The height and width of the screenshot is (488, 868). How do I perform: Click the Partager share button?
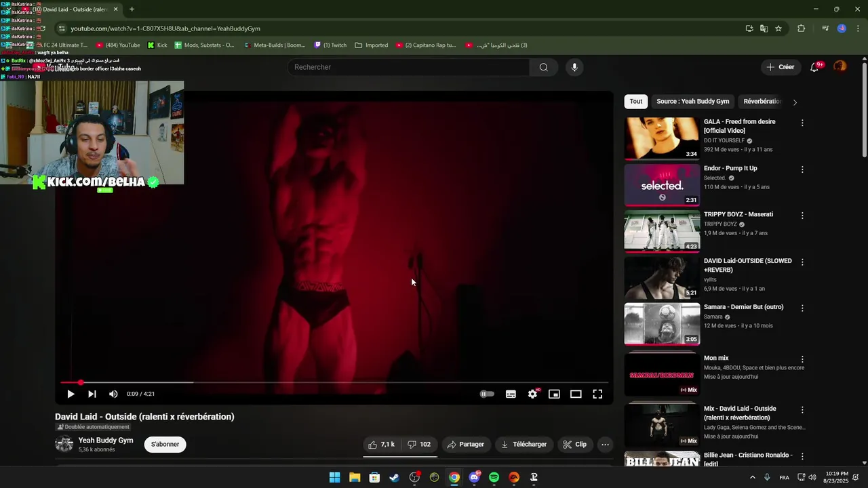click(x=466, y=445)
